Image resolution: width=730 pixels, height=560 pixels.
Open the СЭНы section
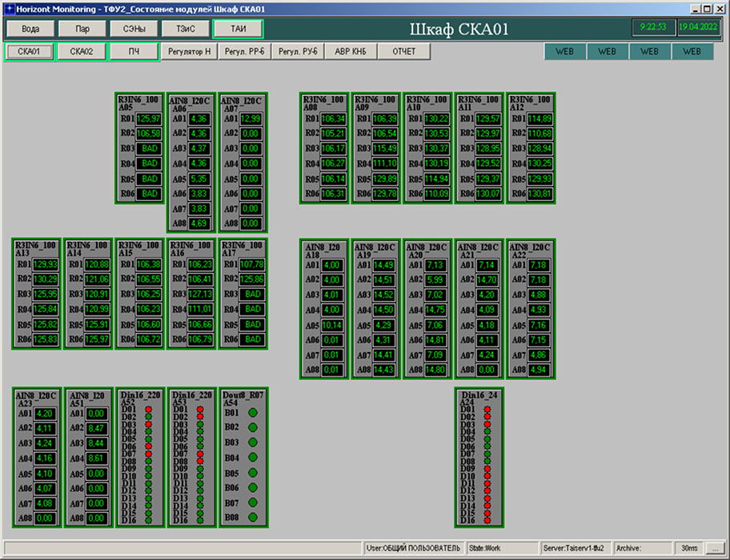pyautogui.click(x=134, y=28)
